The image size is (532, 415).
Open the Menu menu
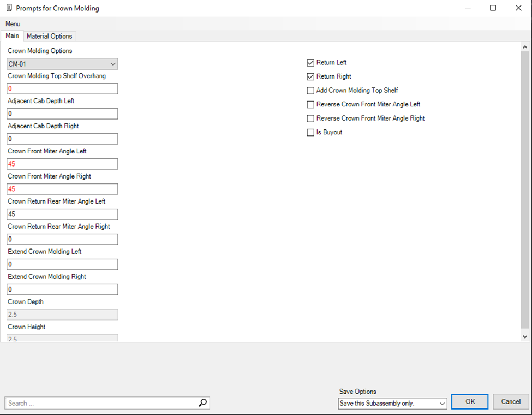[13, 24]
